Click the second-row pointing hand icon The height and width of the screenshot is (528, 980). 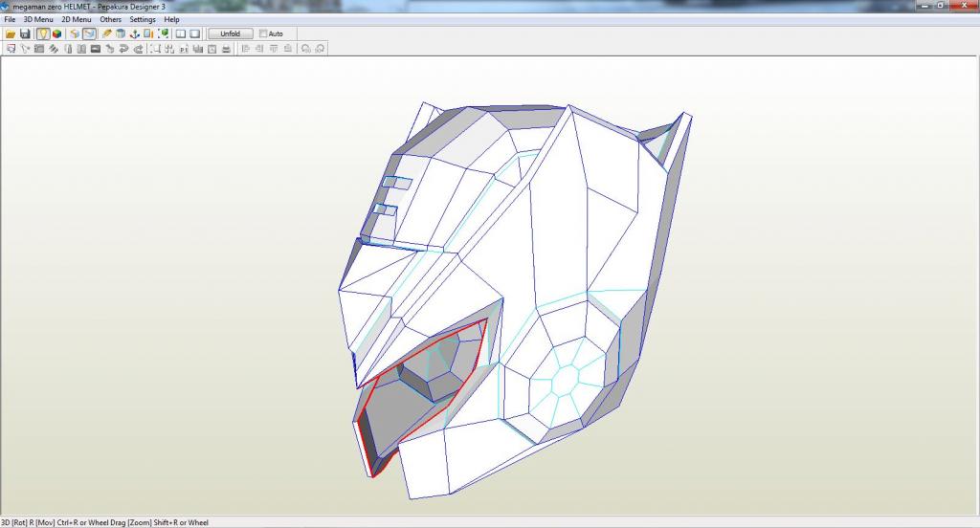coord(109,49)
